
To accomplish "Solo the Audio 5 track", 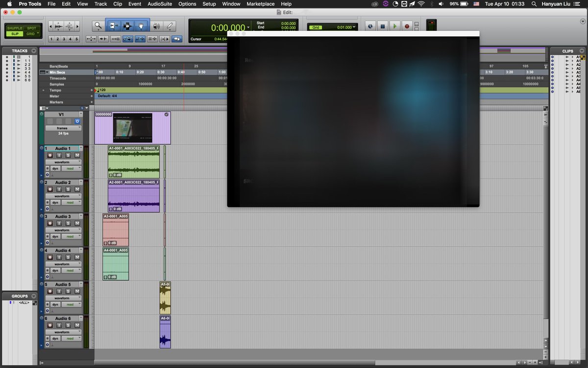I will pos(68,291).
